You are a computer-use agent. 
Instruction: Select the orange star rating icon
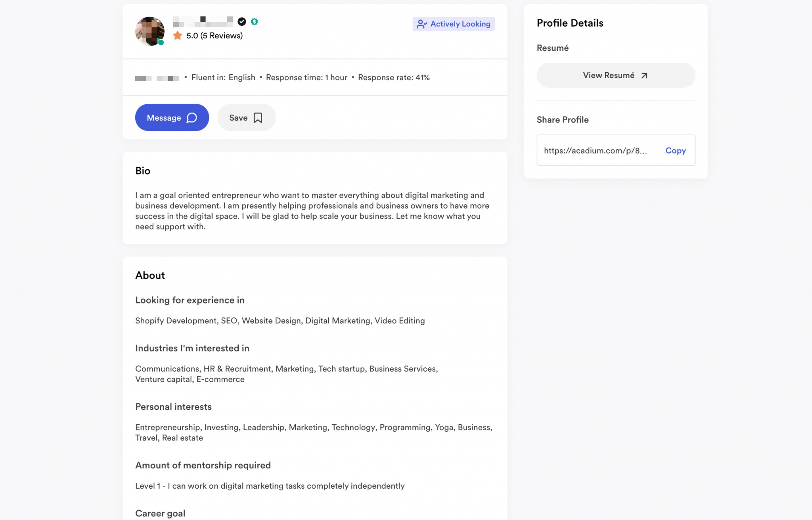coord(178,35)
